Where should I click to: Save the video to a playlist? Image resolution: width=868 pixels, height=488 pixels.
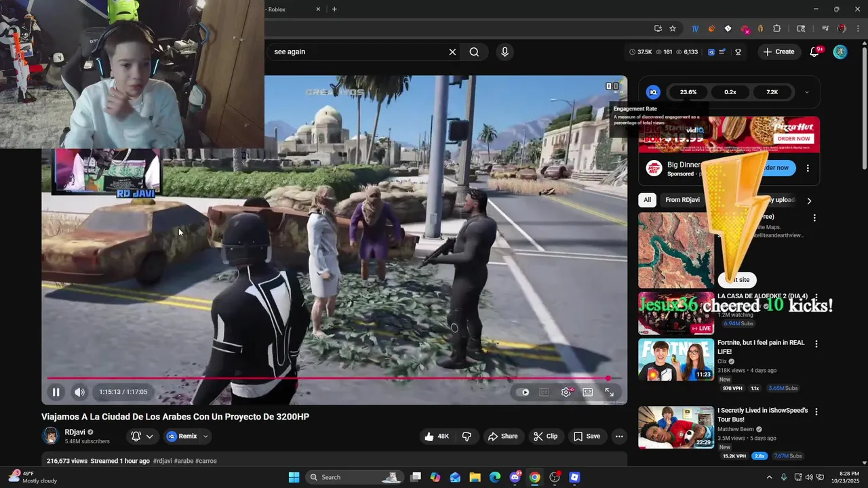pyautogui.click(x=587, y=436)
